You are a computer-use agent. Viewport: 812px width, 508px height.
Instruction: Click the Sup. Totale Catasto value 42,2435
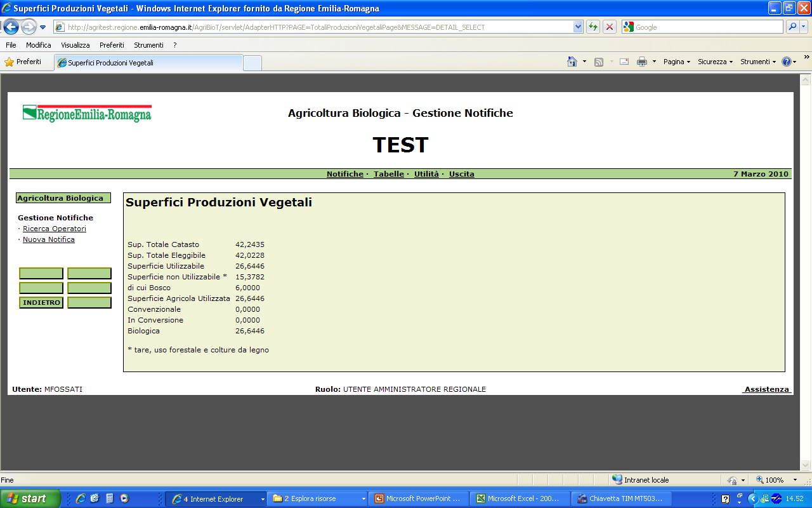coord(250,244)
